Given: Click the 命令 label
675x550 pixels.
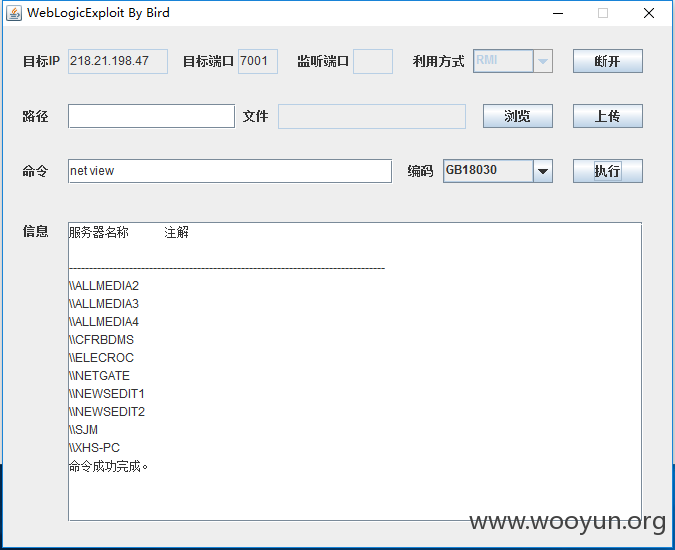Looking at the screenshot, I should [35, 171].
